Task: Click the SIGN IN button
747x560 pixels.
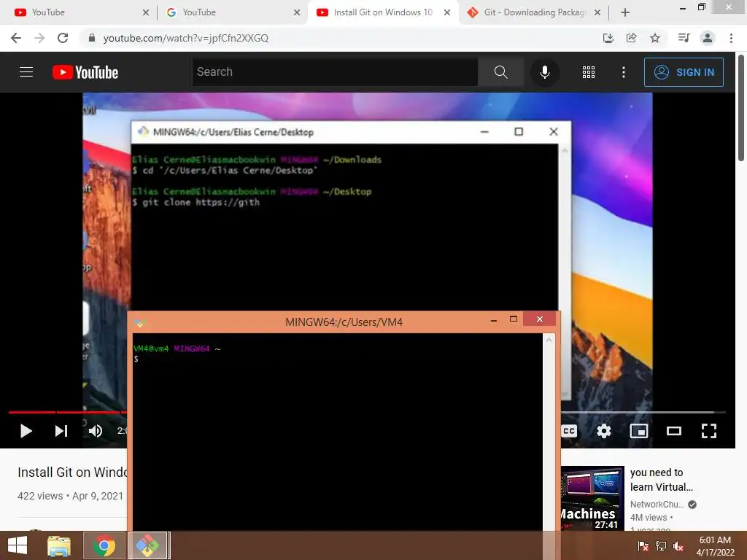Action: (x=684, y=72)
